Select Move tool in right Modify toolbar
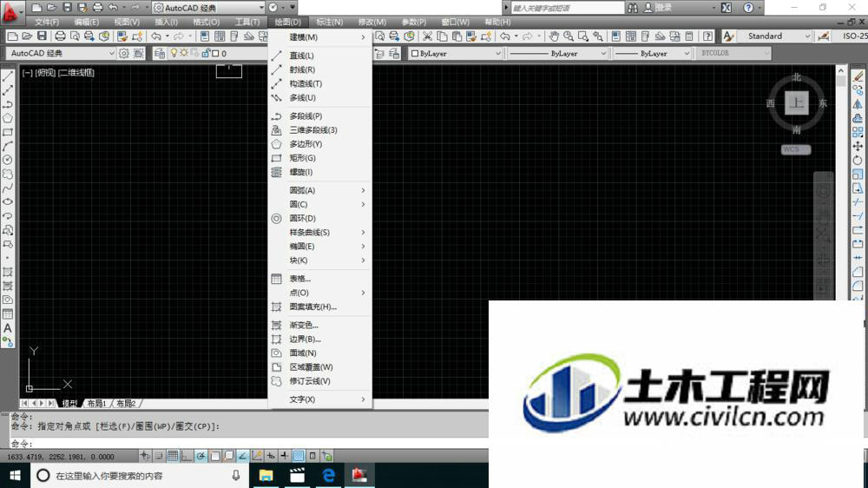868x488 pixels. coord(858,146)
